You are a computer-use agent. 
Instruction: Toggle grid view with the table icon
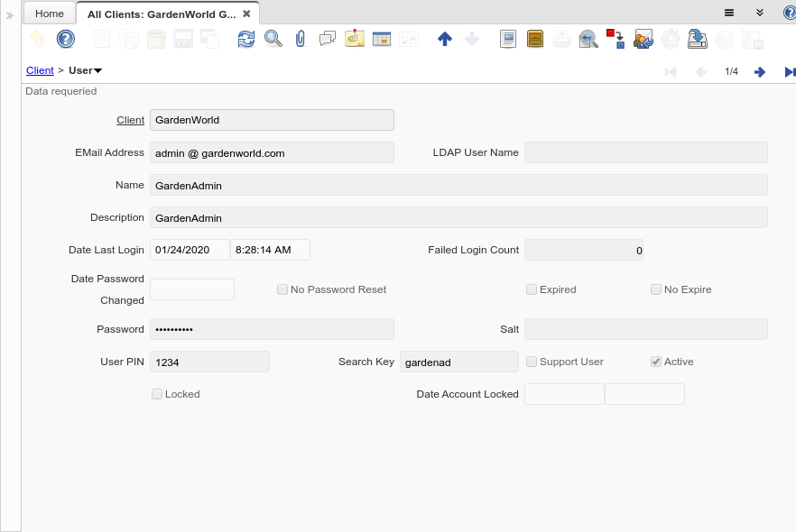click(x=381, y=39)
